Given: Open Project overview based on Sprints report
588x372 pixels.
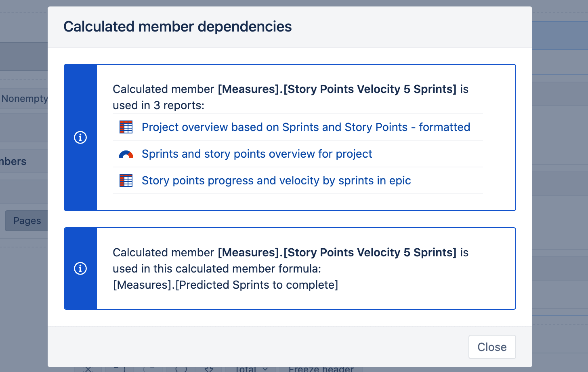Looking at the screenshot, I should click(x=306, y=127).
